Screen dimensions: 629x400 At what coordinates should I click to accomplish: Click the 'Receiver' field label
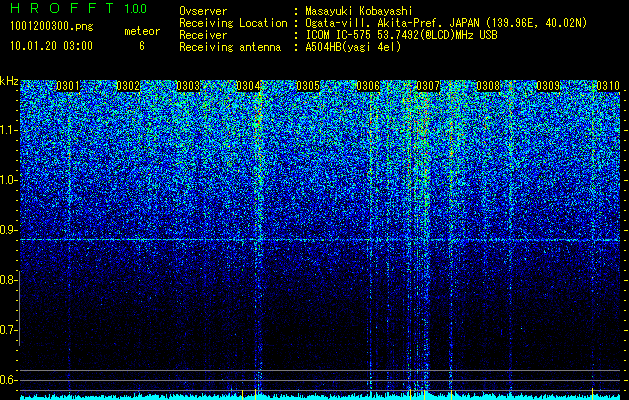[203, 35]
